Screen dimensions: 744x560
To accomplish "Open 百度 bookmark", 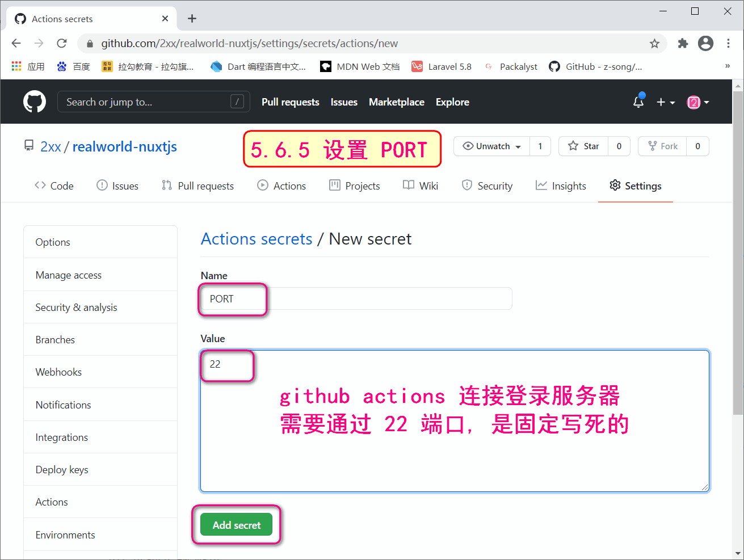I will (x=73, y=66).
